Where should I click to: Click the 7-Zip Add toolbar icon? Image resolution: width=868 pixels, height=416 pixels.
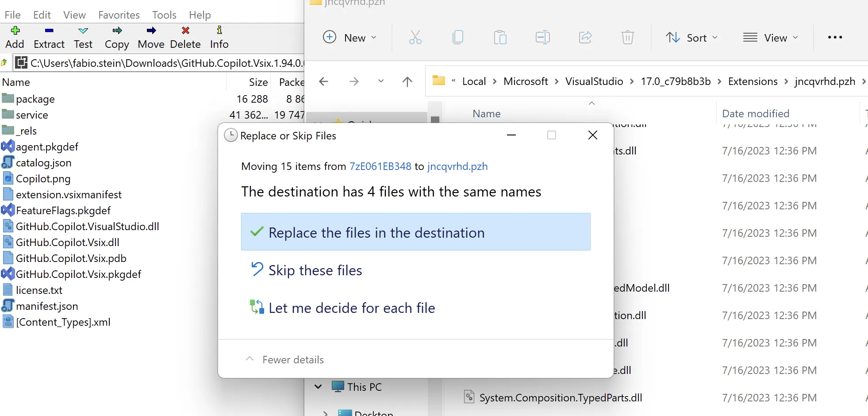[x=15, y=31]
